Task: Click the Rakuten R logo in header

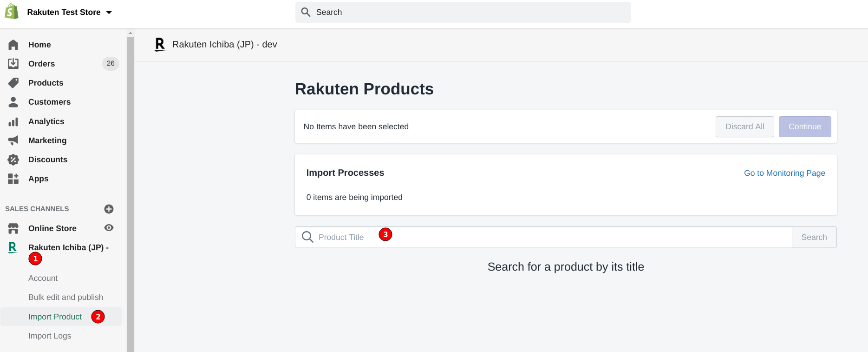Action: [160, 45]
